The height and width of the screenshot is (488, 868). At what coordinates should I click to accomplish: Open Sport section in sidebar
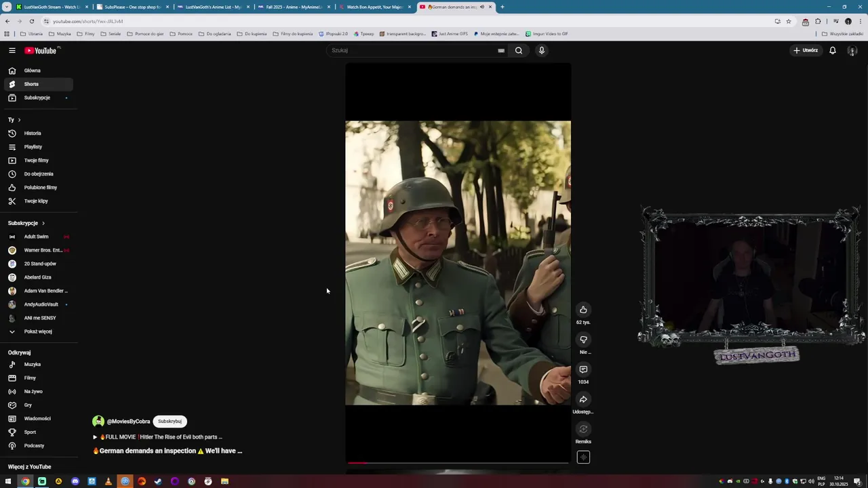(x=39, y=432)
